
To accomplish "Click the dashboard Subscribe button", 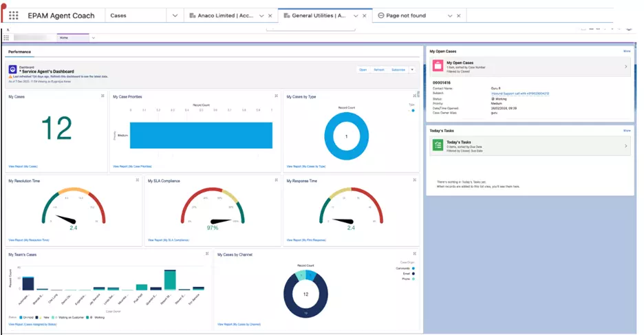I will point(398,69).
